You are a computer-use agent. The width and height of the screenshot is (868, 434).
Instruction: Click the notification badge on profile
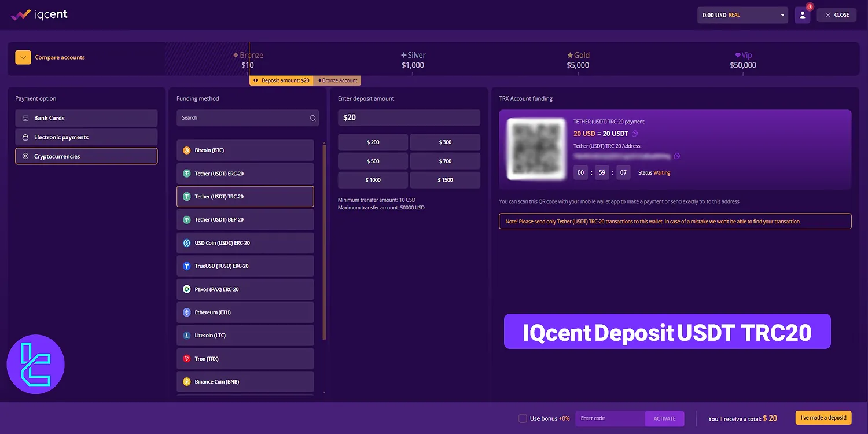[x=810, y=7]
